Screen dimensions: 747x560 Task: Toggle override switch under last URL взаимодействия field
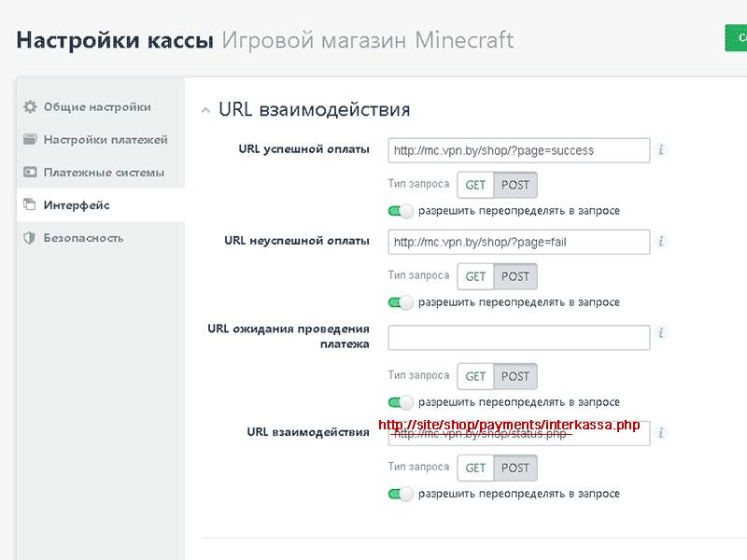401,494
